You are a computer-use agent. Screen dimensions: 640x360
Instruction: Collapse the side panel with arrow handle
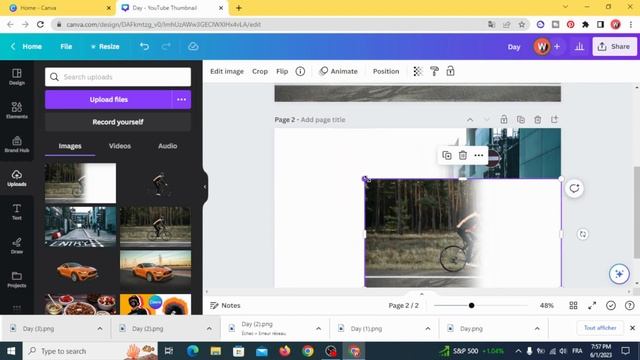click(205, 187)
